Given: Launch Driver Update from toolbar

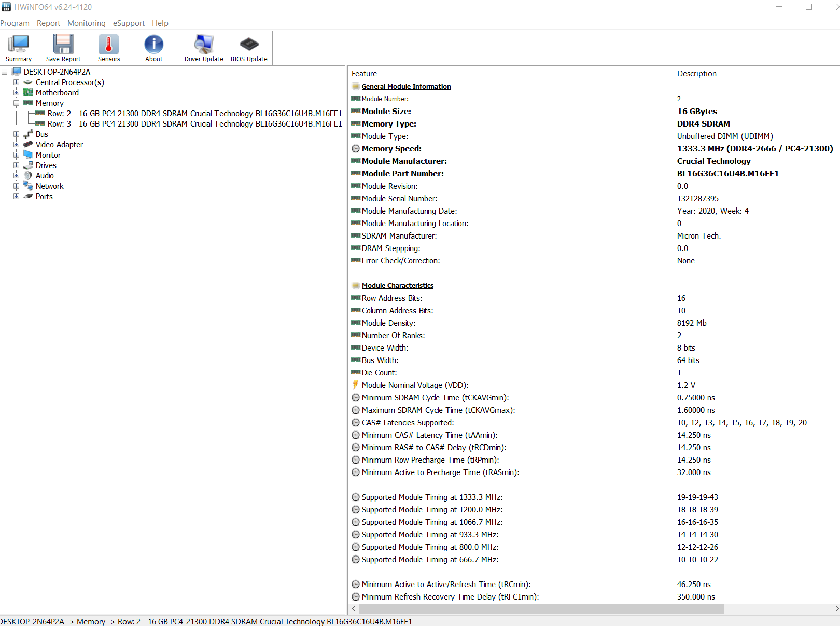Looking at the screenshot, I should pyautogui.click(x=204, y=48).
